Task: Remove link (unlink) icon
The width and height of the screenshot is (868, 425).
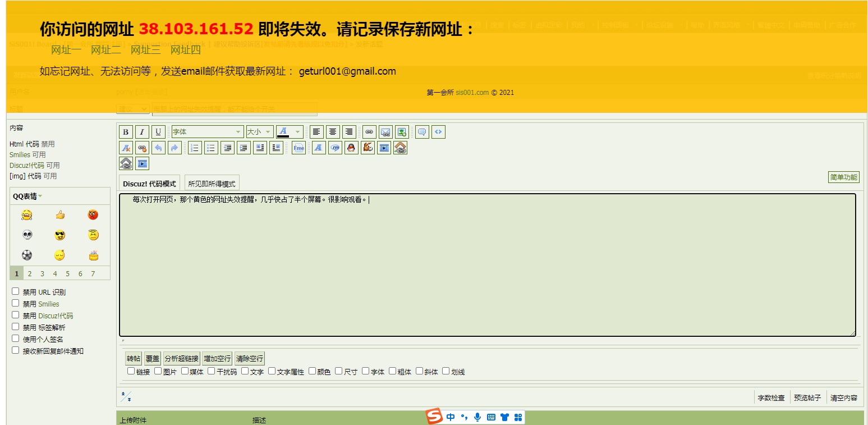Action: tap(143, 148)
